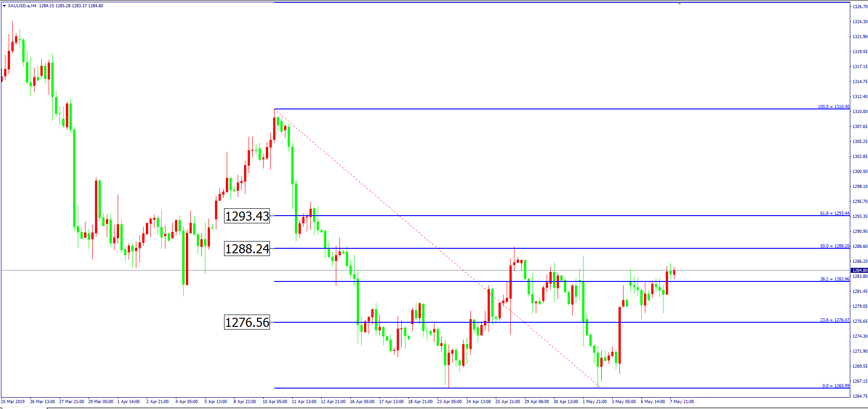The image size is (868, 409).
Task: Click the 38.2 = 1282.96 Fibonacci label
Action: click(x=834, y=279)
